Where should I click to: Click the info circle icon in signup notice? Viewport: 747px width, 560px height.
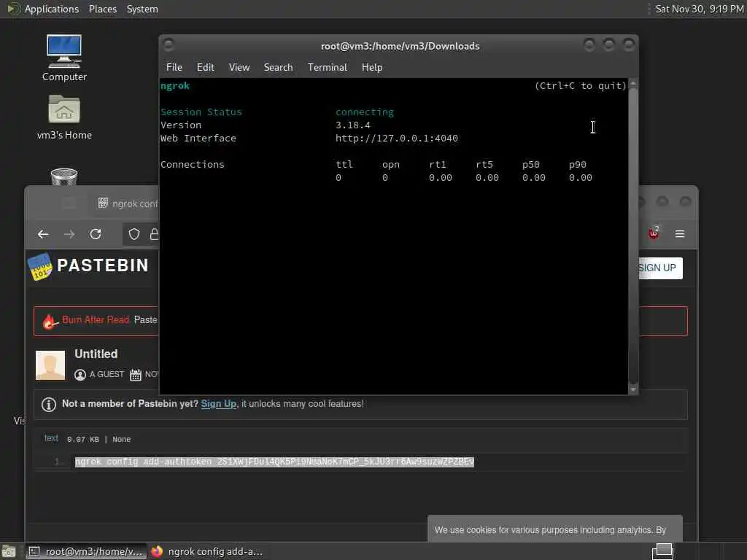(x=49, y=404)
